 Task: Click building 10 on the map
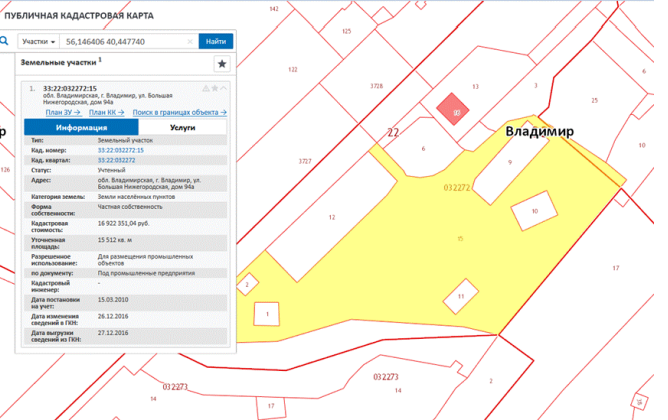tap(534, 211)
